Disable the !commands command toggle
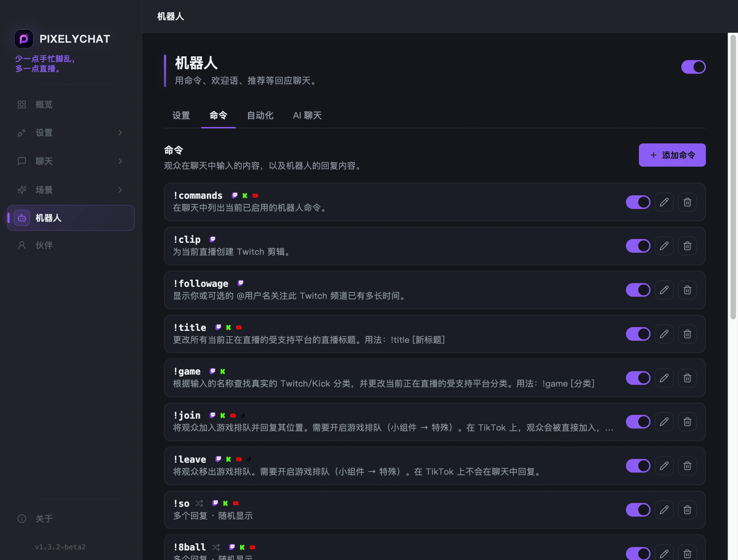The width and height of the screenshot is (738, 560). tap(638, 202)
